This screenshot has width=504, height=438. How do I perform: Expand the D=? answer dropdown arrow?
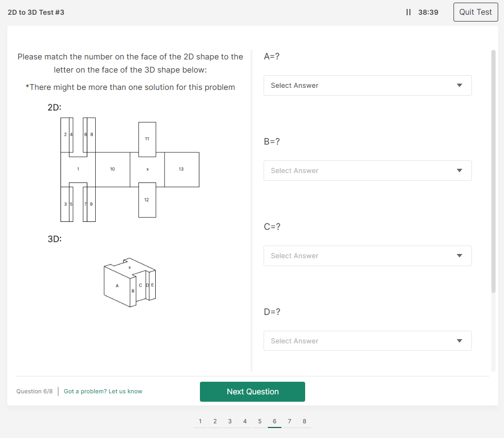coord(459,341)
